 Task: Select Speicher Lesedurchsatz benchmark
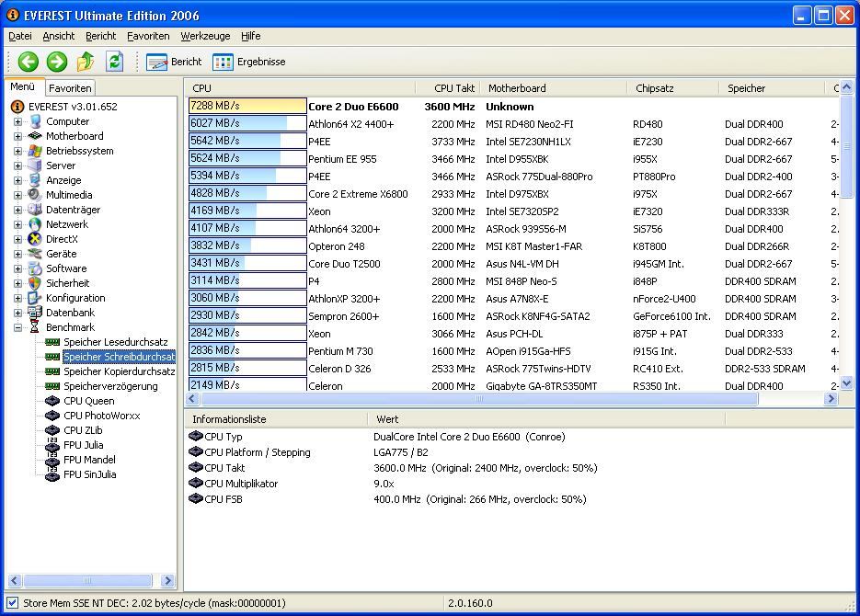(x=116, y=342)
